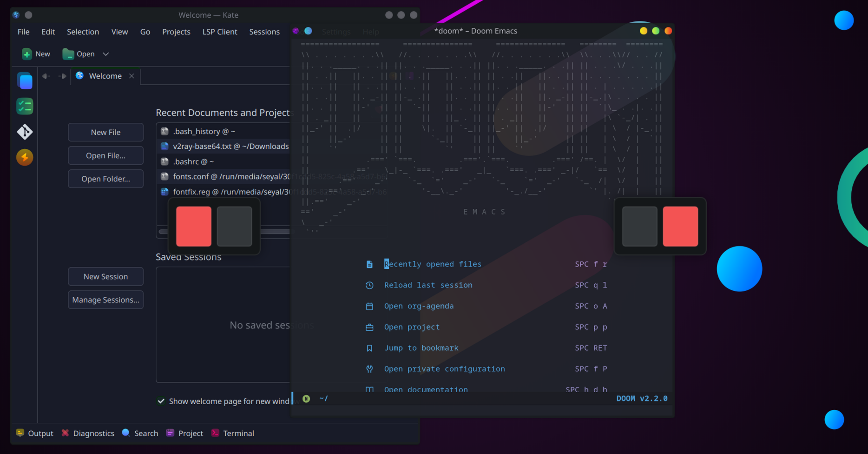Open Kate's Projects menu

(x=176, y=32)
